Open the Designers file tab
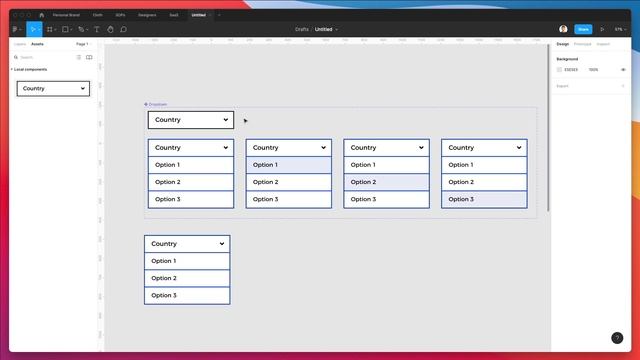Image resolution: width=640 pixels, height=360 pixels. pyautogui.click(x=147, y=15)
